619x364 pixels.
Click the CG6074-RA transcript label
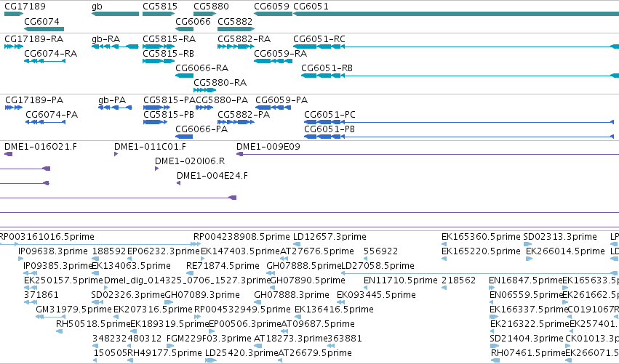(50, 54)
